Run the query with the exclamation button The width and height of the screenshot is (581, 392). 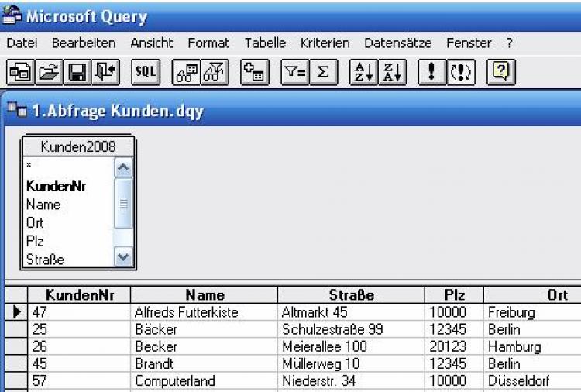pos(431,72)
